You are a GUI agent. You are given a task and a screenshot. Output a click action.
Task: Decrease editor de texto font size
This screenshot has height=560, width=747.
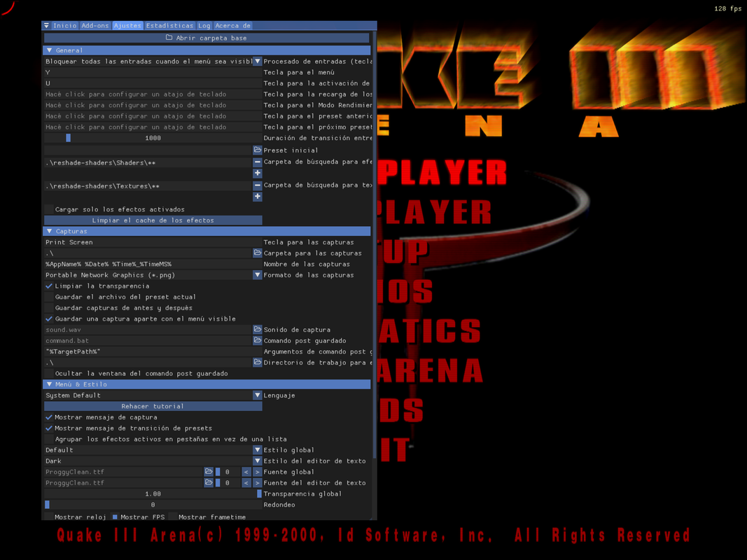tap(246, 482)
